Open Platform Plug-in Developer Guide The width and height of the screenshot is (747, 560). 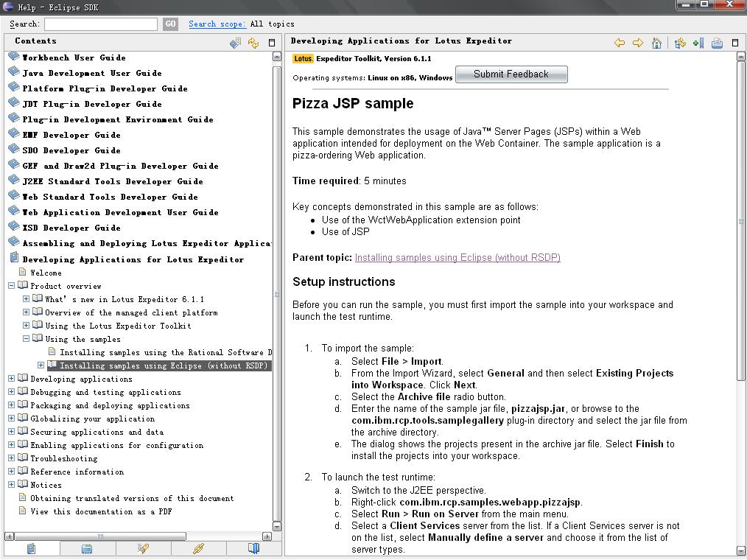click(105, 88)
